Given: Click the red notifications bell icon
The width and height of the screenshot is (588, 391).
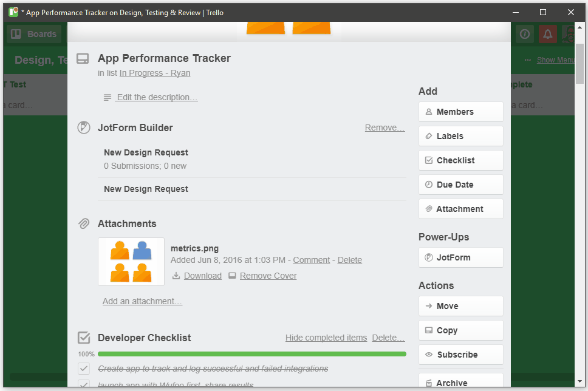Looking at the screenshot, I should pyautogui.click(x=547, y=35).
